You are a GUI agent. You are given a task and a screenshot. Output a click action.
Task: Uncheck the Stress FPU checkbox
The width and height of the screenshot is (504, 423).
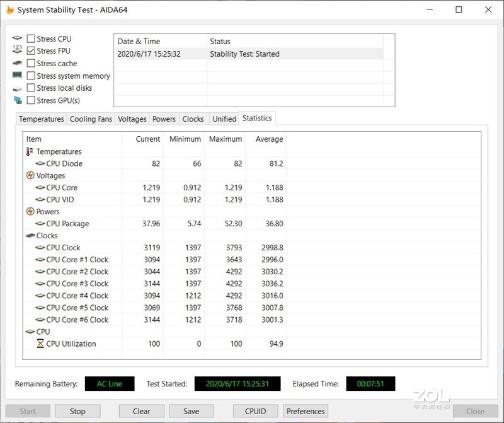(x=31, y=51)
